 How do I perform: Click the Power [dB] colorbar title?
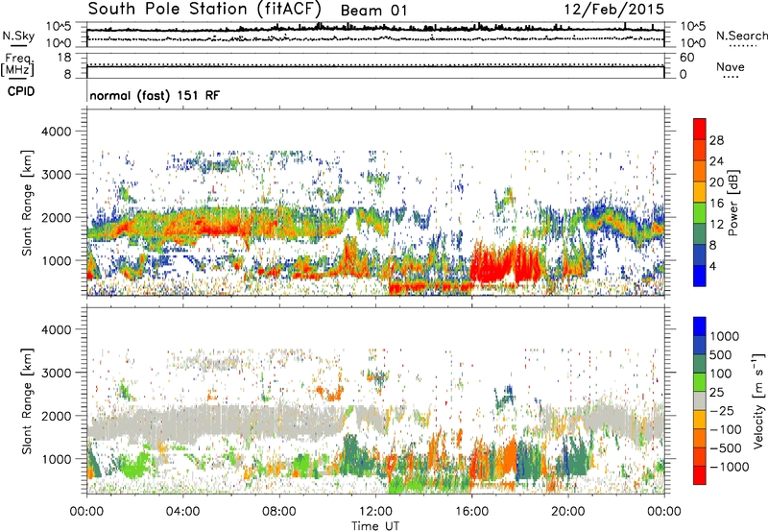pyautogui.click(x=733, y=203)
